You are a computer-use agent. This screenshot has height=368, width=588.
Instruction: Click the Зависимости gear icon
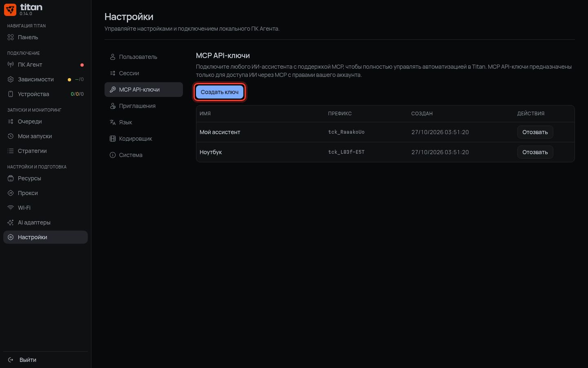(x=11, y=79)
